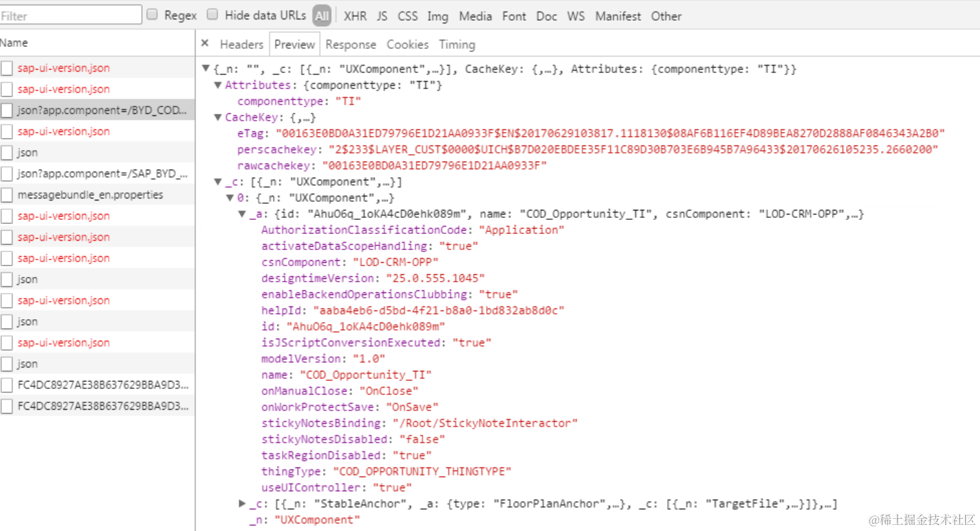Click the isJScriptConversionExecuted property

376,342
